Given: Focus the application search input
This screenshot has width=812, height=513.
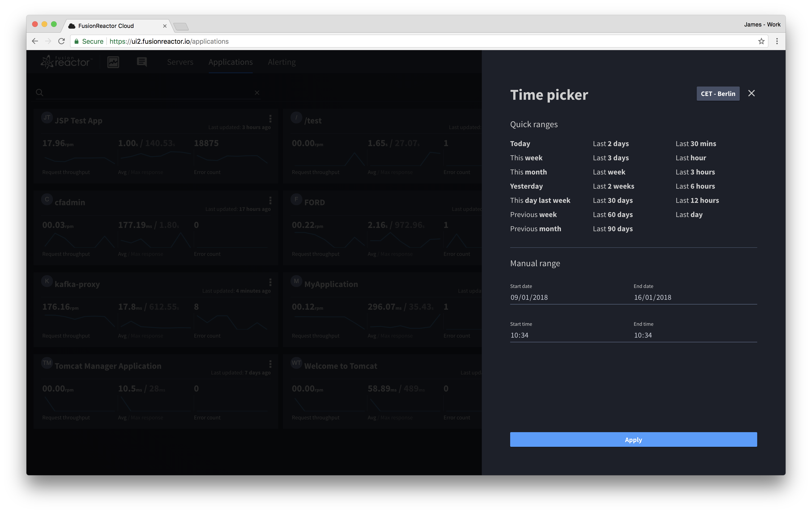Looking at the screenshot, I should click(148, 92).
